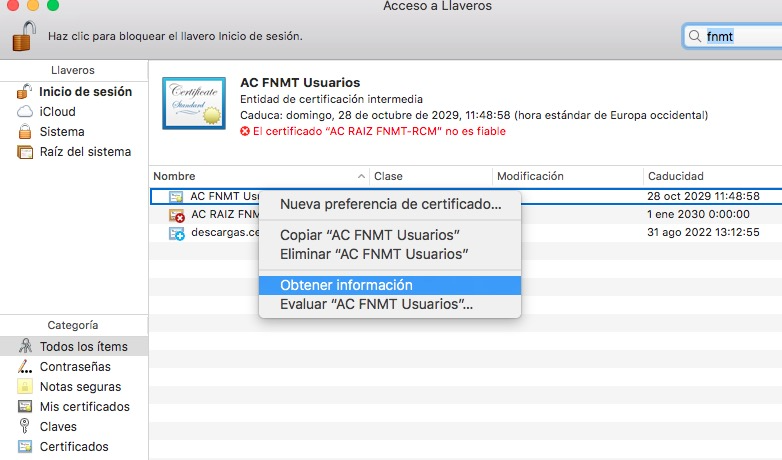The height and width of the screenshot is (460, 782).
Task: Choose Evaluar "AC FNMT Usuarios" in the context menu
Action: (x=390, y=304)
